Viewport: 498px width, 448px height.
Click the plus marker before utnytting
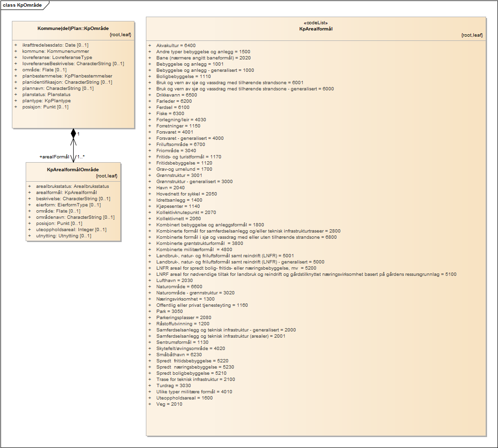pos(29,236)
